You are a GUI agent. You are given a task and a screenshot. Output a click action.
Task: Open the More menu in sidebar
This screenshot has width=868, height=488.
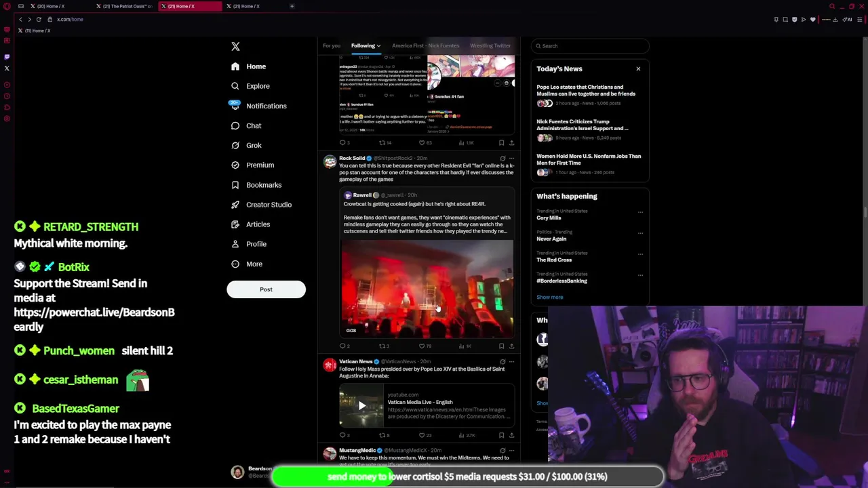click(x=247, y=264)
